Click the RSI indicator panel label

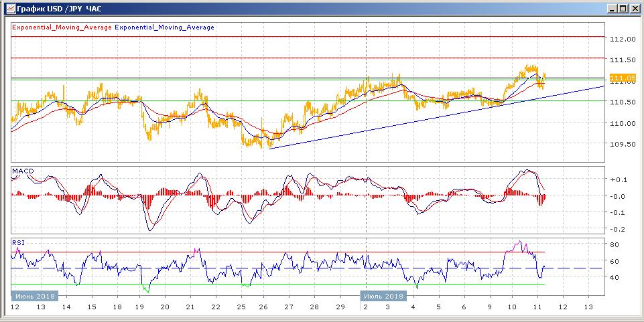click(18, 242)
